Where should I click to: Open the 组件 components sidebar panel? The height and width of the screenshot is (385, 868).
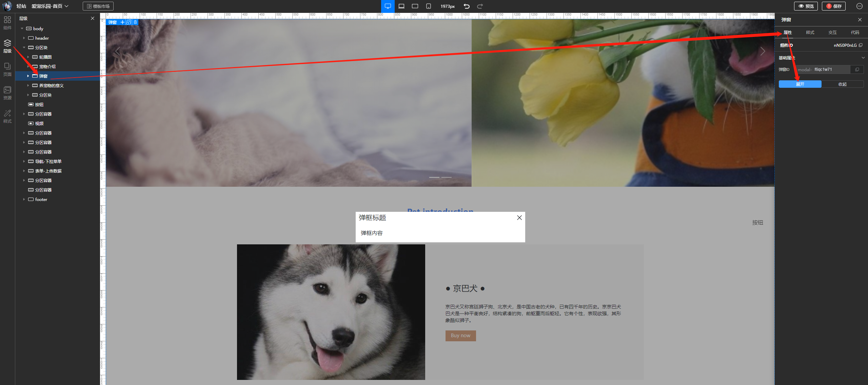[7, 22]
